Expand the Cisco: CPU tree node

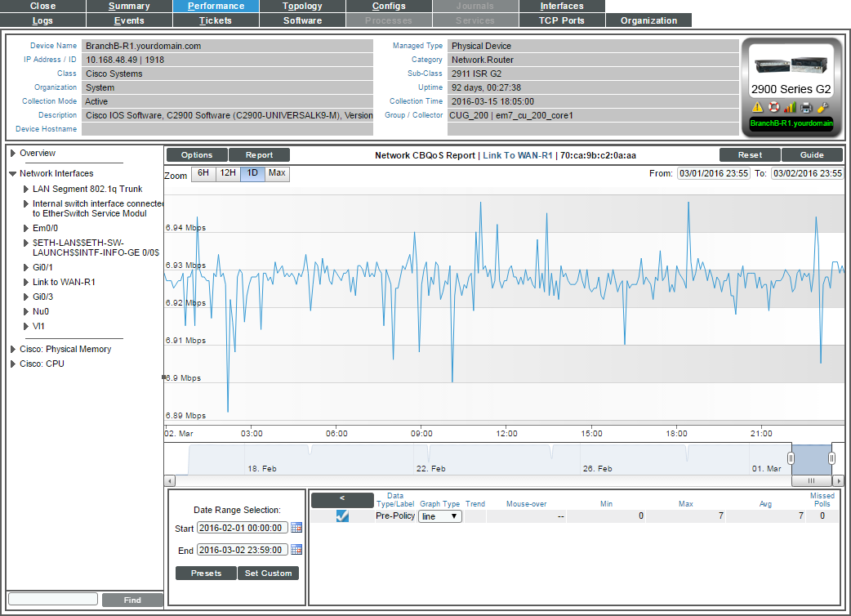[x=13, y=364]
